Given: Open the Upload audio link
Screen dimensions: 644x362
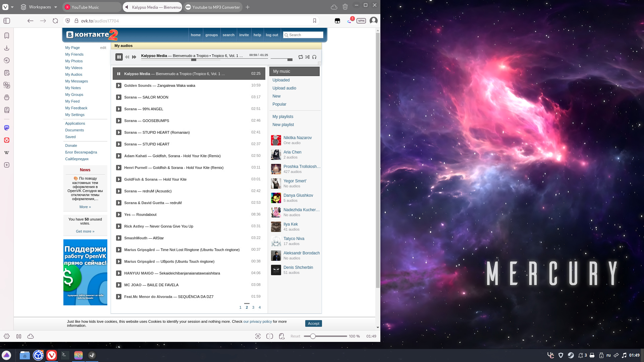Looking at the screenshot, I should [x=284, y=88].
